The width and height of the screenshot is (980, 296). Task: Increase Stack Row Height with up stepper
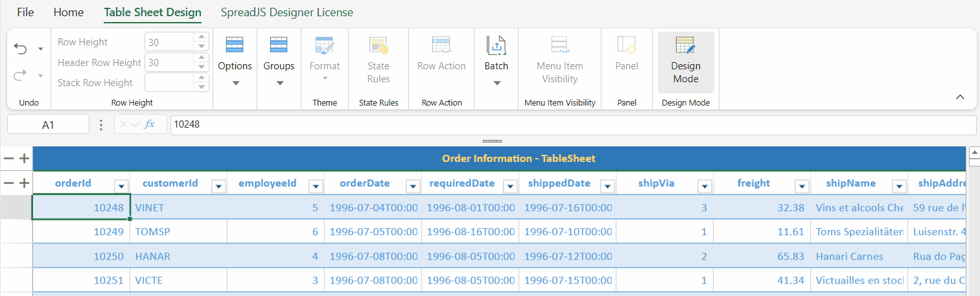[x=202, y=78]
